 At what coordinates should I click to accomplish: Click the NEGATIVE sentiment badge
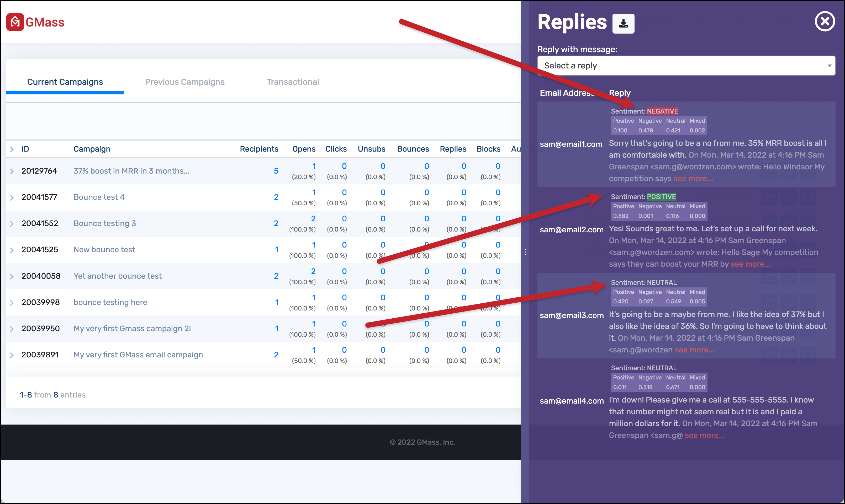point(662,111)
